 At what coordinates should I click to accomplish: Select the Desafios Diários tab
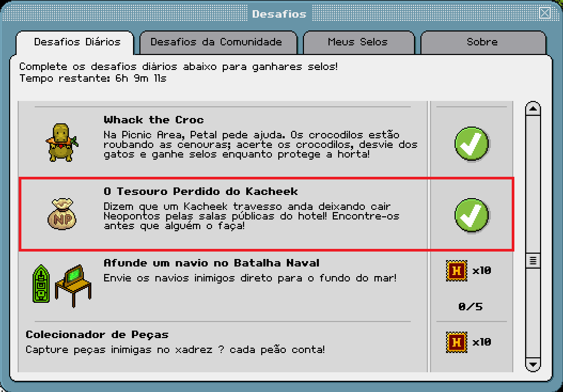pos(77,42)
